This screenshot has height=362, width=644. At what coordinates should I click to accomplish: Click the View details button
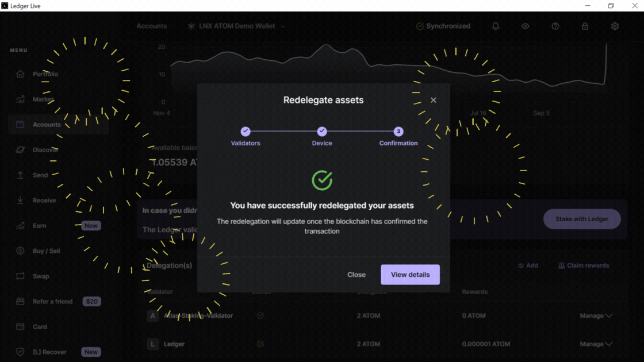point(410,275)
